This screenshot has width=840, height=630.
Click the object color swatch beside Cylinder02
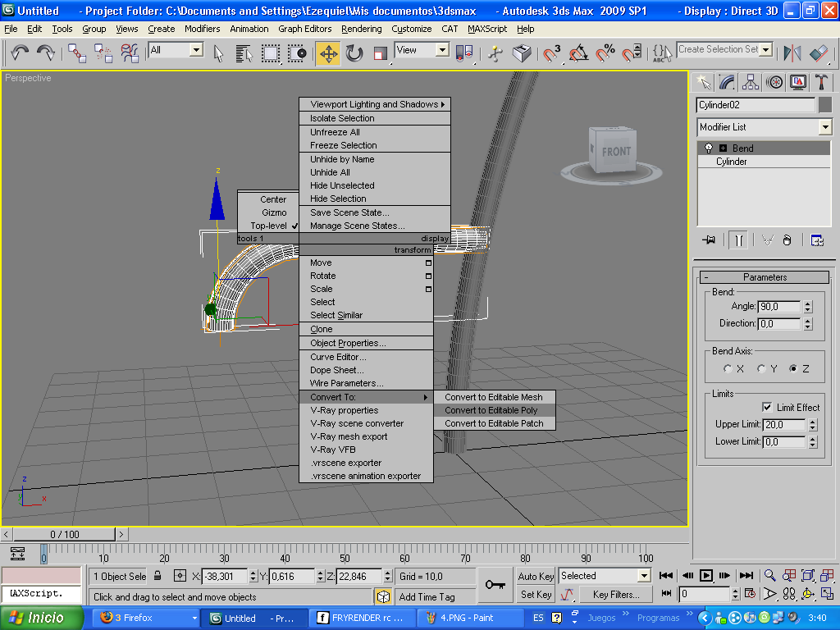click(x=825, y=104)
